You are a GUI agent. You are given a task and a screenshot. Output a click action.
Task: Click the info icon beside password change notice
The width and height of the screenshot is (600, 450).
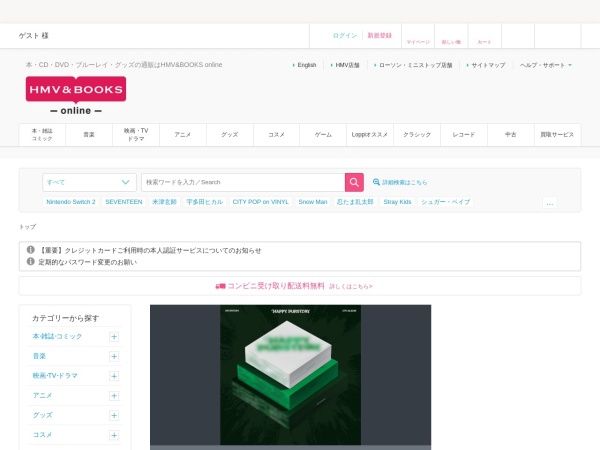pyautogui.click(x=31, y=261)
